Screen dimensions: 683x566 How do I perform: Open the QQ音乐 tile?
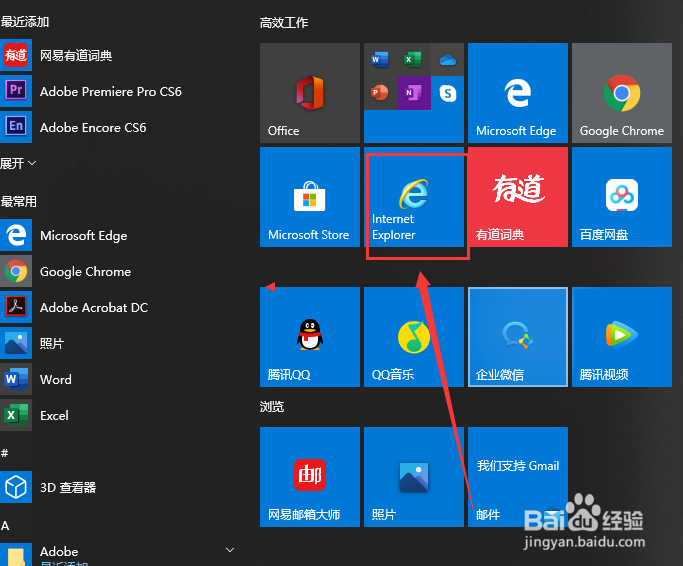tap(414, 337)
